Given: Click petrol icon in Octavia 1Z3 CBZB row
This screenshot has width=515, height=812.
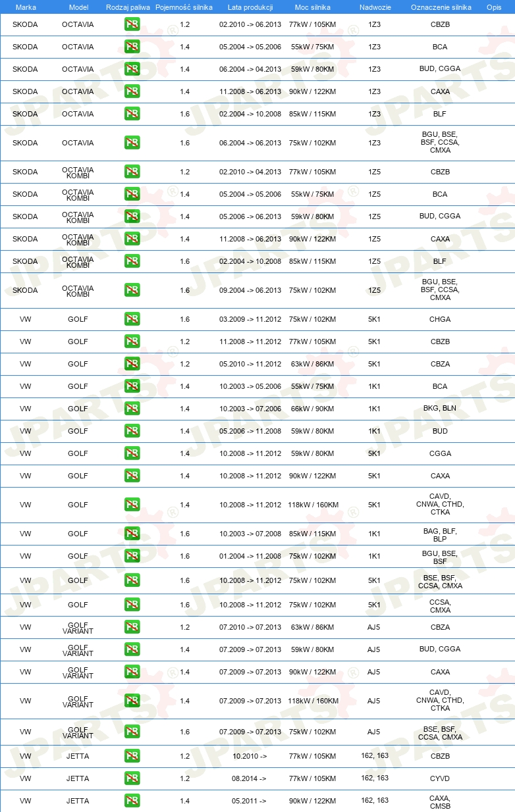Looking at the screenshot, I should 132,24.
